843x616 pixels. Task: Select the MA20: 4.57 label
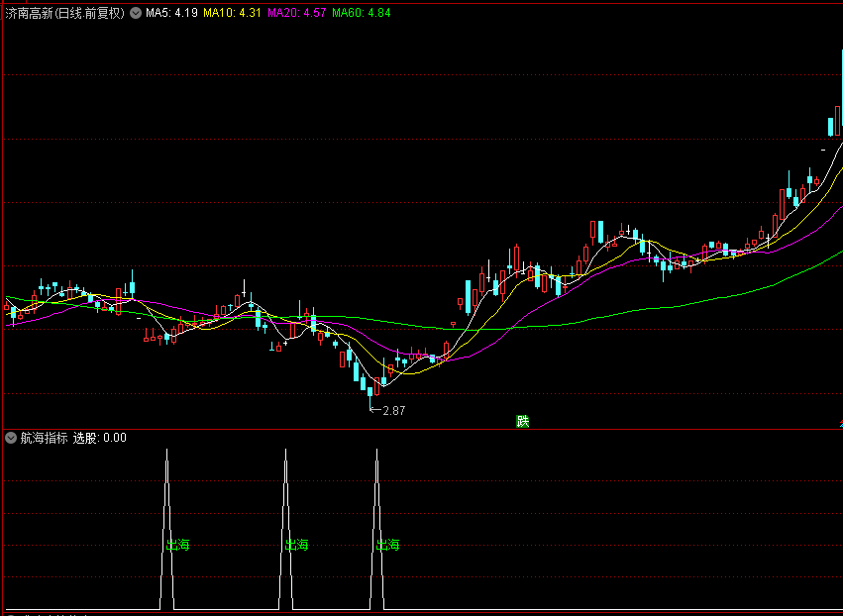(297, 13)
